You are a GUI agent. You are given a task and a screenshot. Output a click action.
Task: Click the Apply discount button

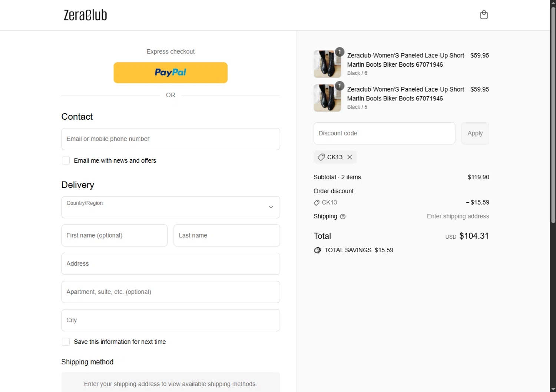[475, 133]
